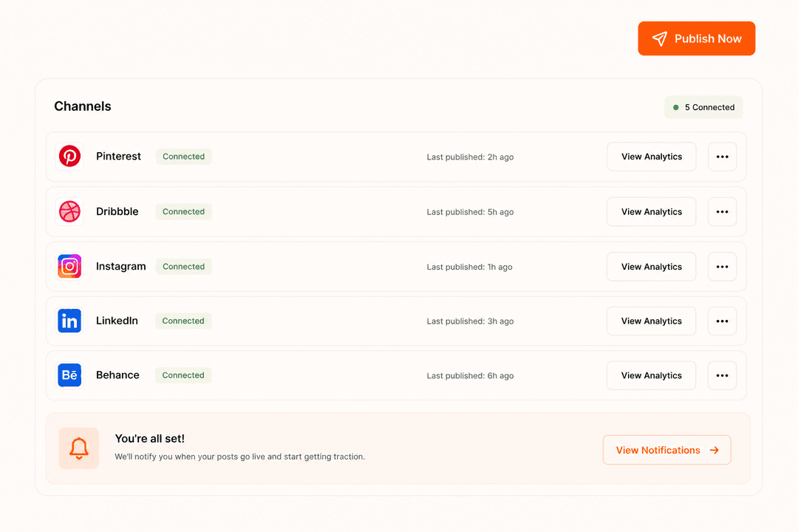Click the Connected badge for Behance

coord(183,375)
